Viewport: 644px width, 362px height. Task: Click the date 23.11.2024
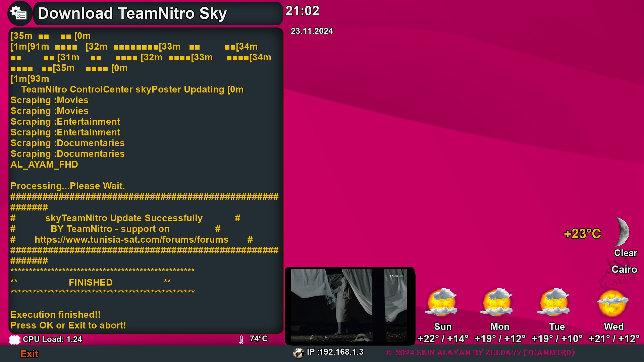tap(312, 31)
